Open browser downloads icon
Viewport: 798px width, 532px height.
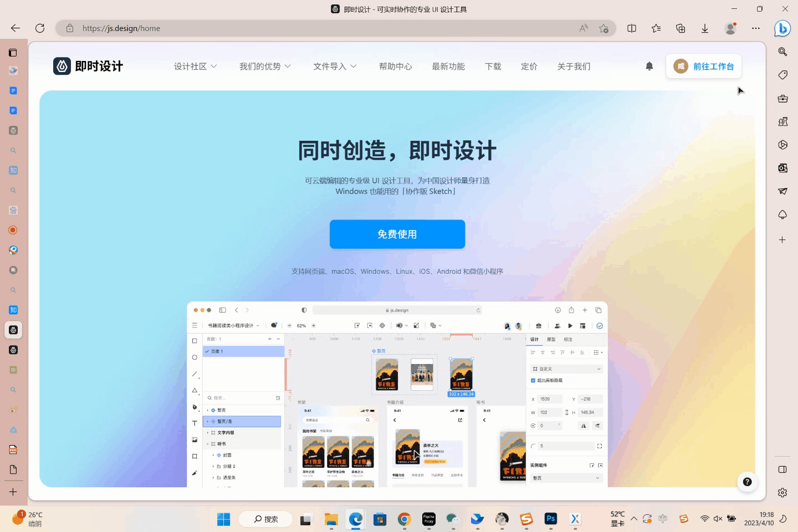click(x=705, y=28)
